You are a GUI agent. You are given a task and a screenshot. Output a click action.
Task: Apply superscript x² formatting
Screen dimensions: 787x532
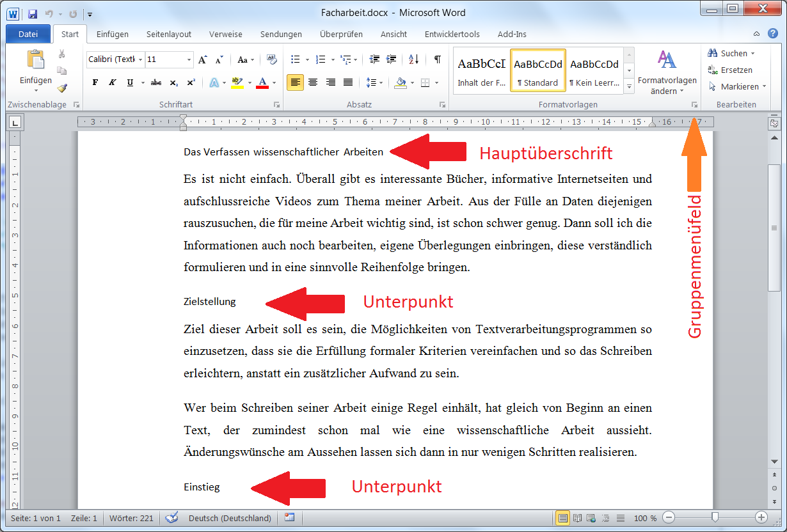[x=191, y=82]
